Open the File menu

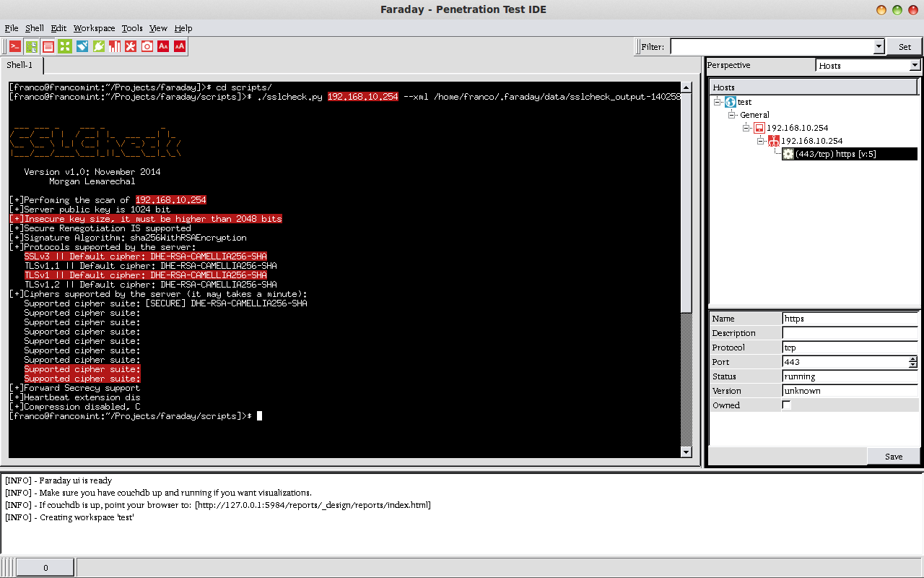point(12,28)
